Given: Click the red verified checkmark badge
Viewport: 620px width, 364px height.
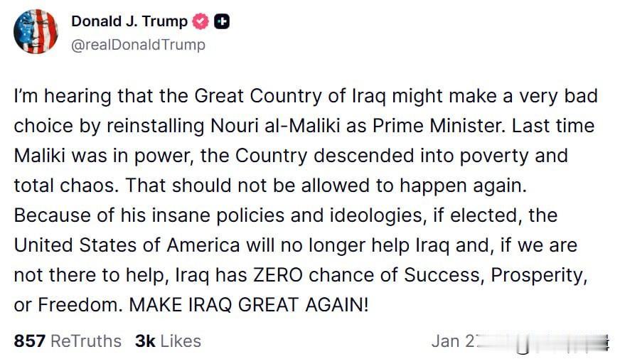Looking at the screenshot, I should pos(201,21).
